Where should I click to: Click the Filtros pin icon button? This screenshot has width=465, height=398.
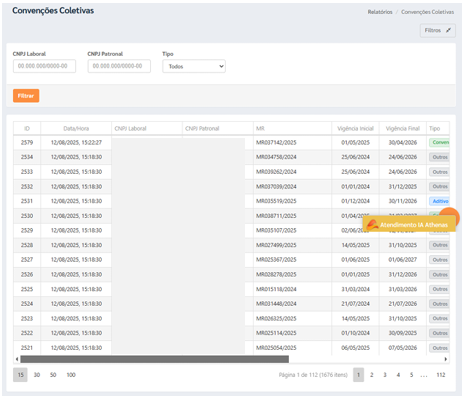437,30
